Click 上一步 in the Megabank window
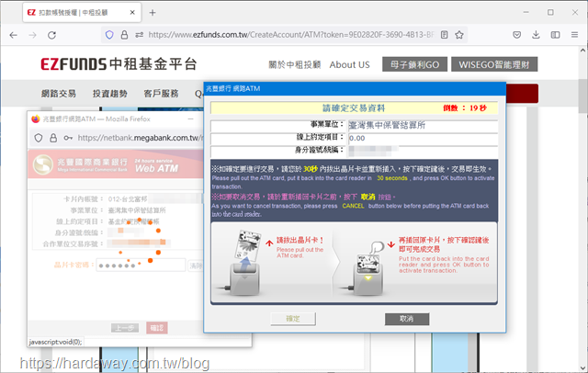The height and width of the screenshot is (373, 588). pos(125,328)
